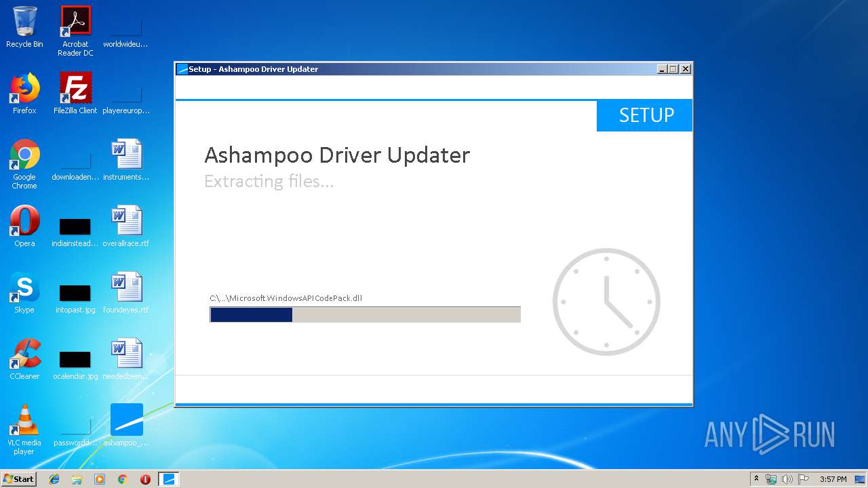
Task: Select the ashampoo_... installer file
Action: [x=126, y=426]
